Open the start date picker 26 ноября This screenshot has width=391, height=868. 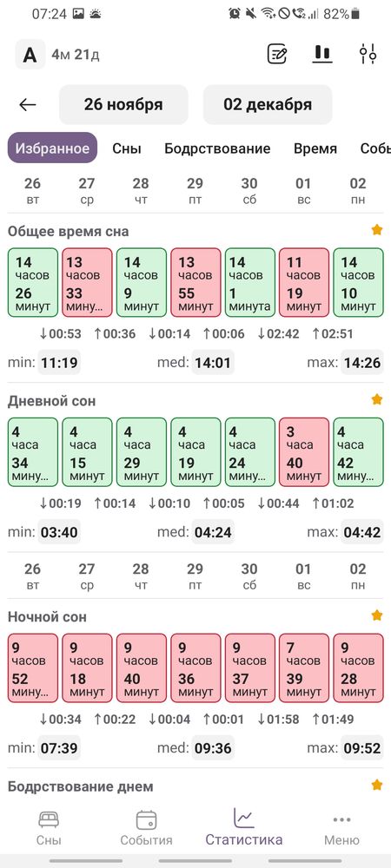click(123, 105)
